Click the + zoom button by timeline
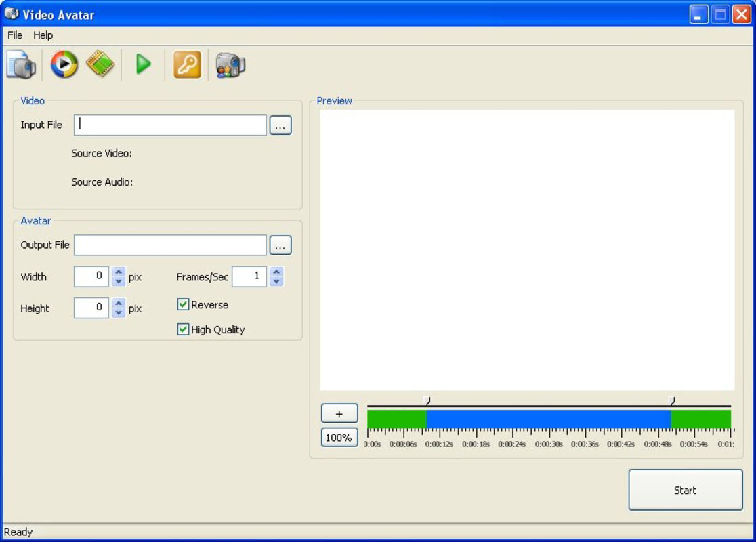Image resolution: width=756 pixels, height=542 pixels. click(x=339, y=414)
